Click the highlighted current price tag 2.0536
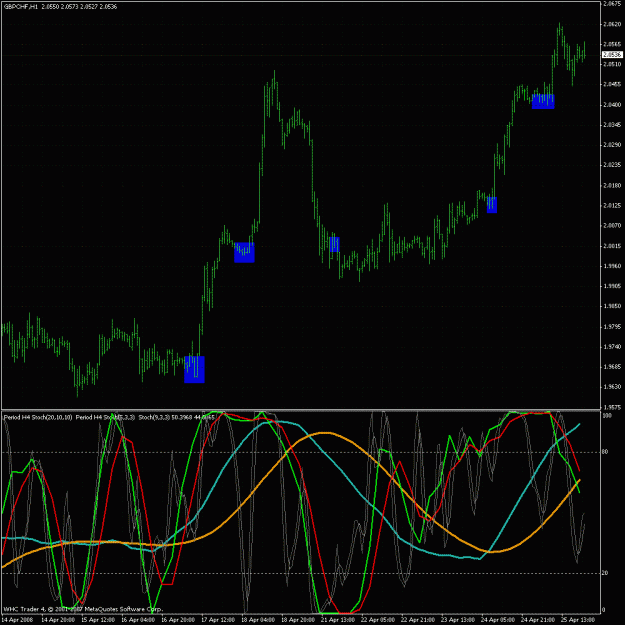 (612, 54)
